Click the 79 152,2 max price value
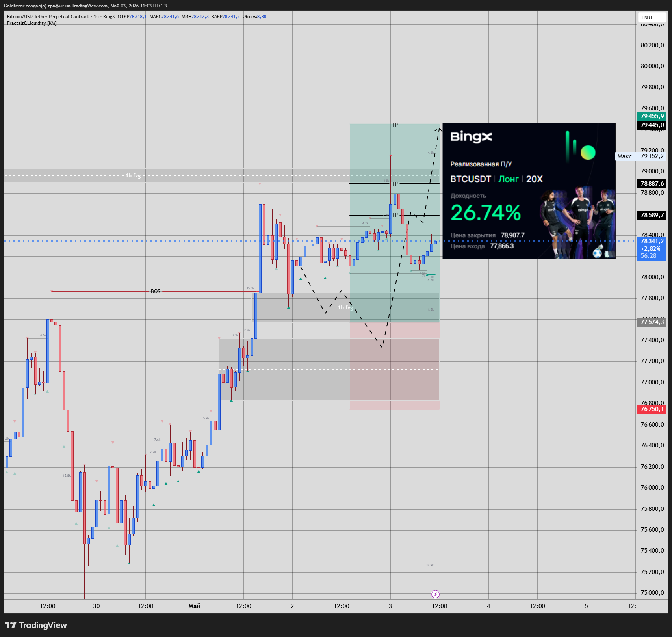The image size is (672, 637). 652,156
